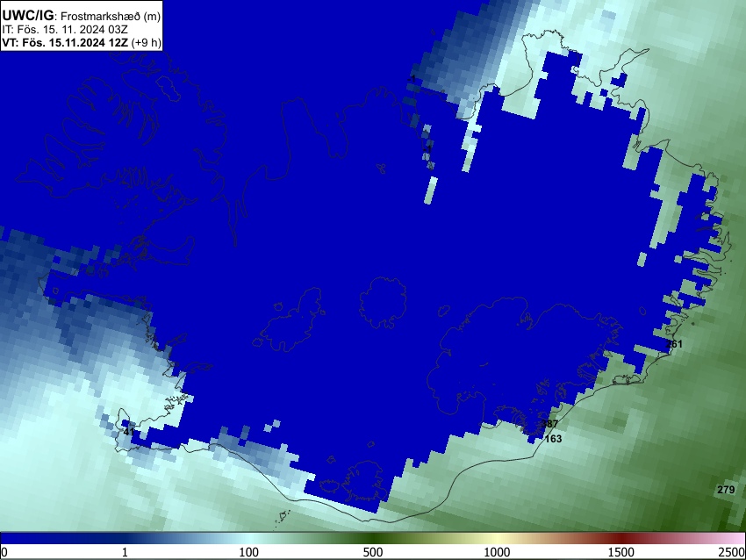Click the legend tick label '1'
Screen dimensions: 746x560
[x=125, y=552]
